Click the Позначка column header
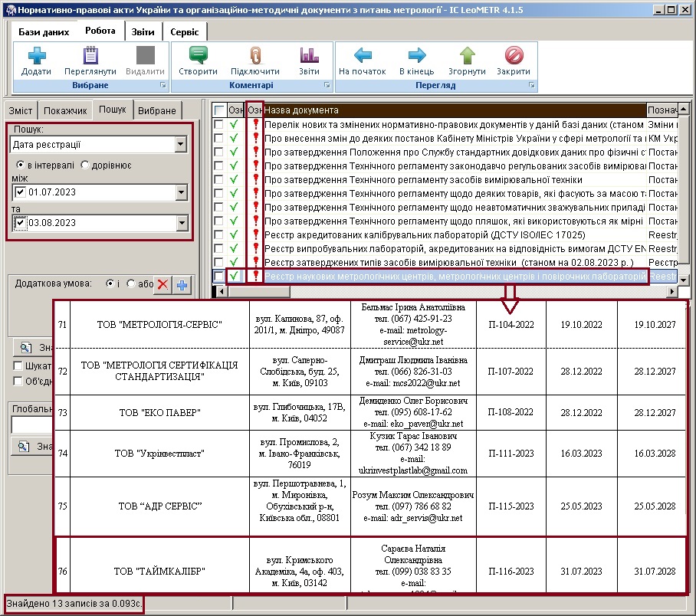This screenshot has width=696, height=616. click(x=663, y=110)
